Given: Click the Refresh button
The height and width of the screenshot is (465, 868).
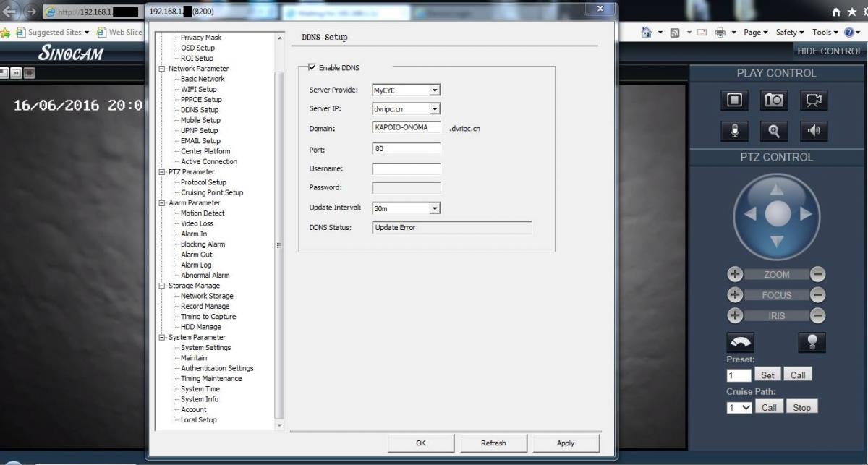Looking at the screenshot, I should 493,443.
